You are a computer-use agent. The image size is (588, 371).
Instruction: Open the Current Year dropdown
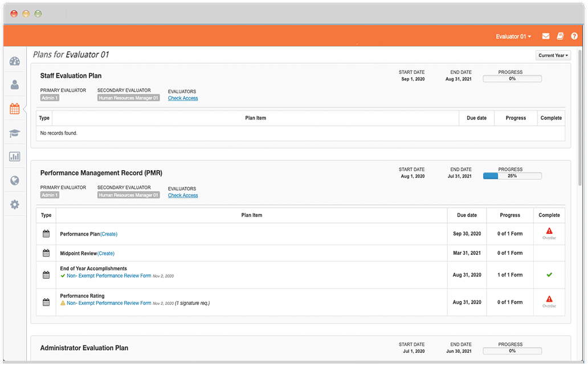coord(553,55)
